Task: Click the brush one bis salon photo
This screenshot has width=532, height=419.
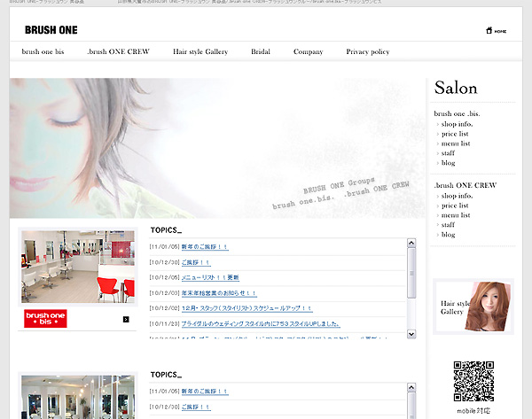Action: click(78, 267)
